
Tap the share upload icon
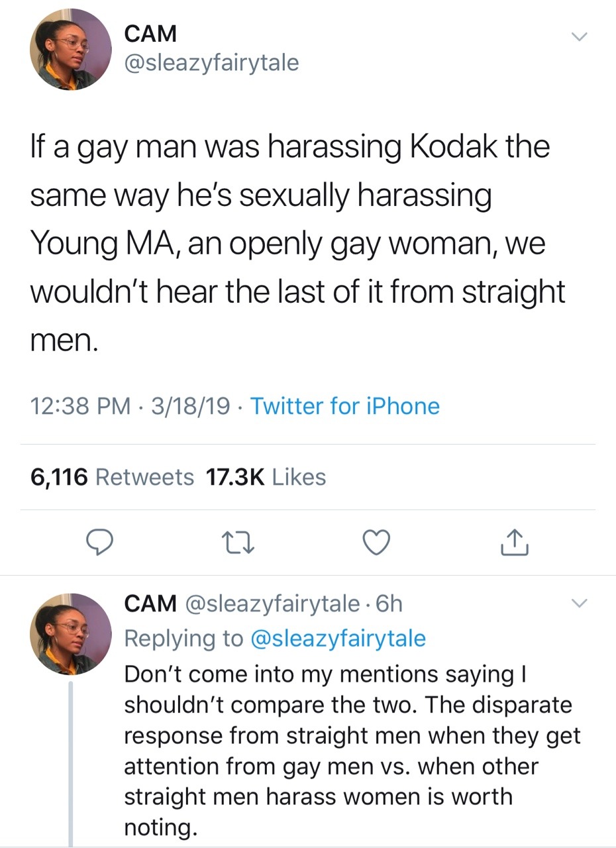pyautogui.click(x=515, y=543)
